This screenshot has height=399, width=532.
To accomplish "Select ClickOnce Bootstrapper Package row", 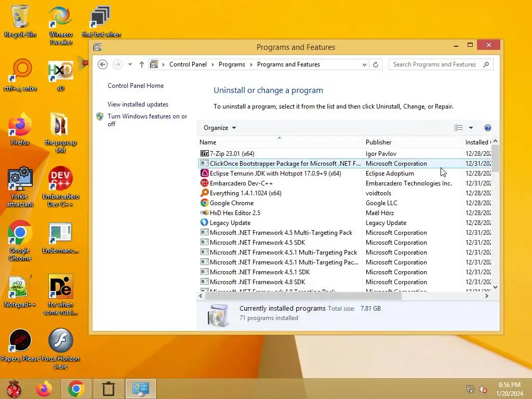I will pyautogui.click(x=344, y=164).
